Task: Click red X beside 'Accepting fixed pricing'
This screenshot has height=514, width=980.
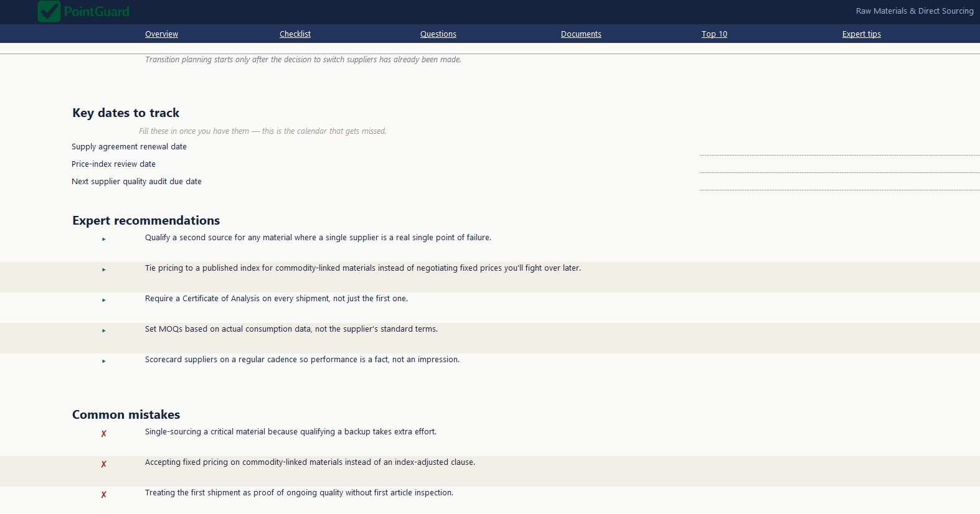Action: pos(104,464)
